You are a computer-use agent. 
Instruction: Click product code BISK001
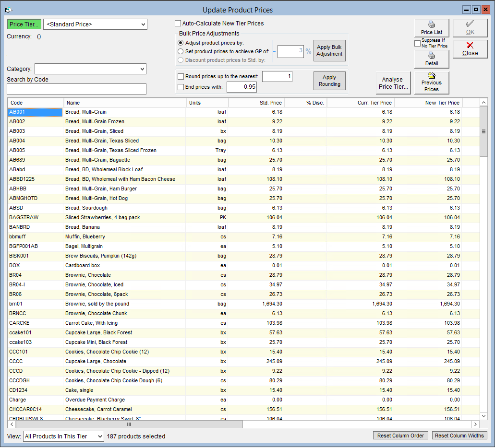click(19, 256)
